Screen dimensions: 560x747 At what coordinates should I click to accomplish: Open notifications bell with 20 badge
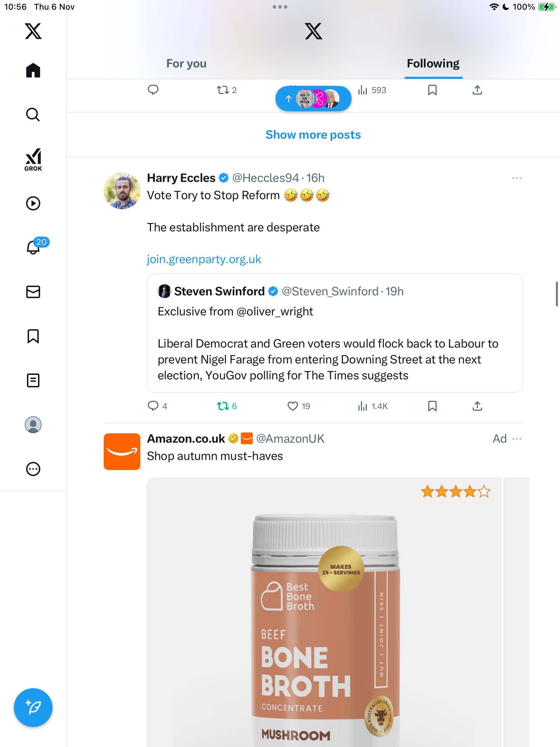pyautogui.click(x=34, y=247)
